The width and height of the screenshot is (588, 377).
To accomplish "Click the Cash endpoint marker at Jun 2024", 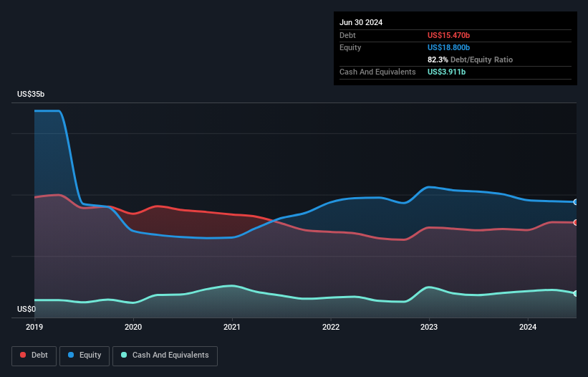I will click(576, 293).
